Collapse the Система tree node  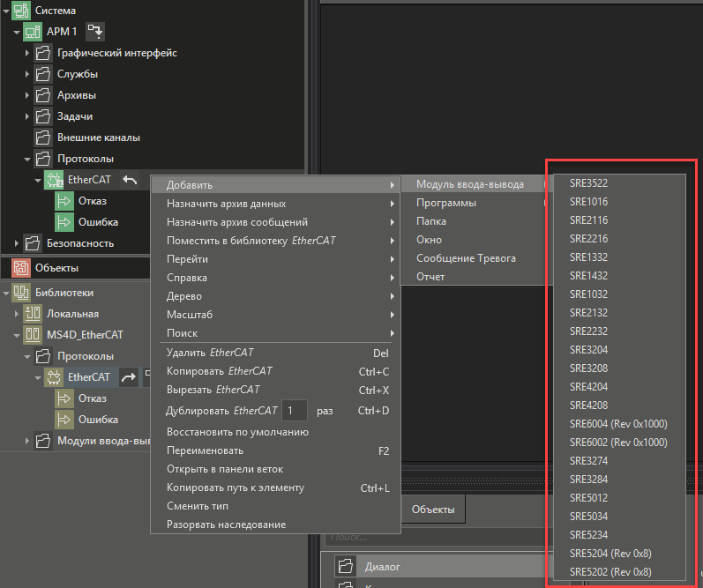(x=6, y=11)
